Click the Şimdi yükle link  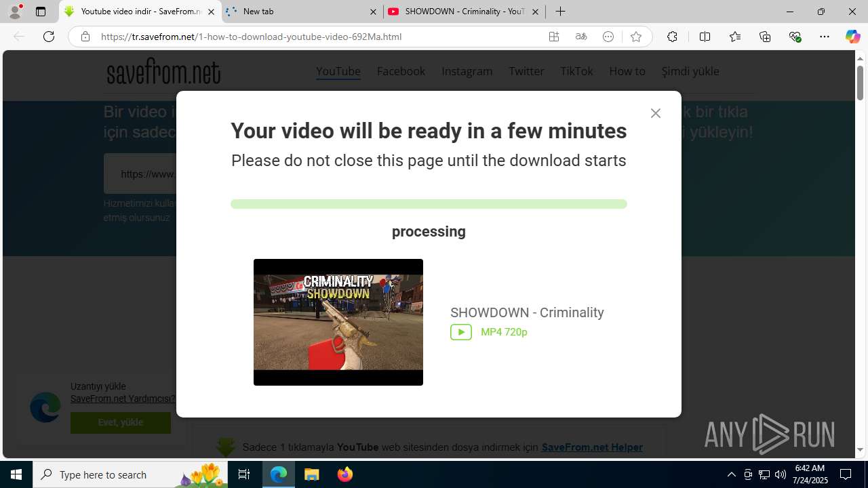click(690, 71)
